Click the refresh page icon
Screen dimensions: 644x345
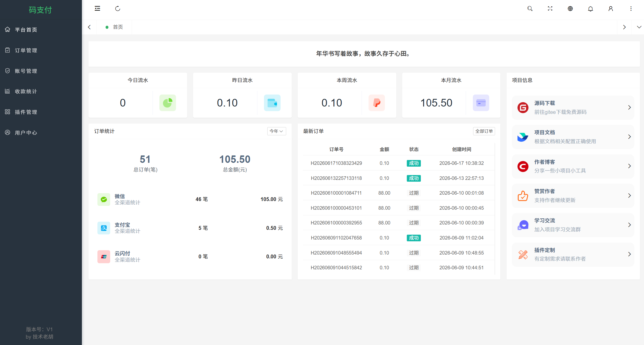coord(118,9)
